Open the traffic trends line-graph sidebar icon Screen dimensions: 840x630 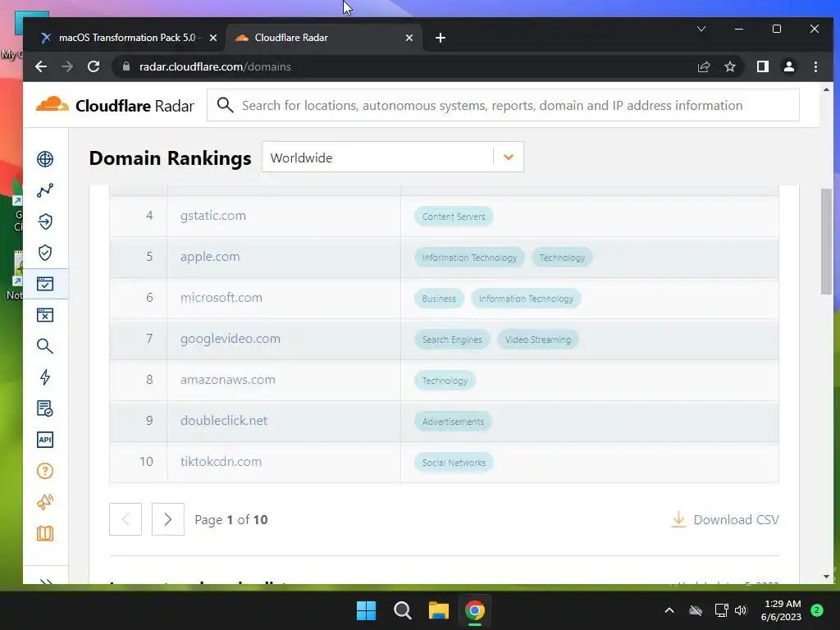tap(45, 190)
